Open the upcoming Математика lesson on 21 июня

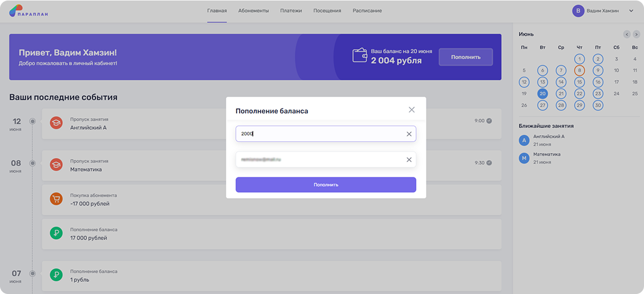click(547, 158)
